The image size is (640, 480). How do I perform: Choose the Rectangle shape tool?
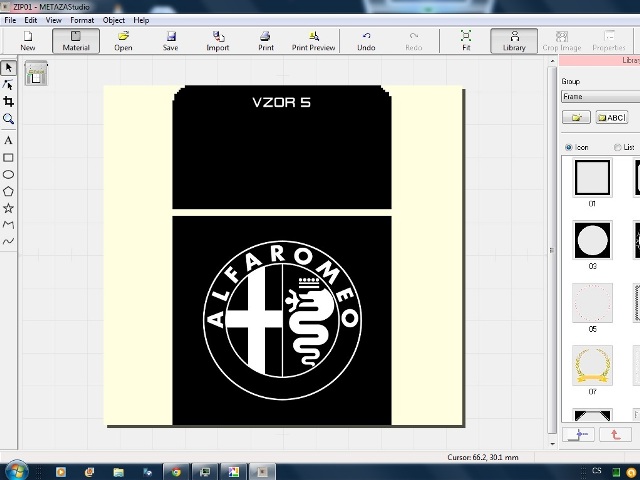pyautogui.click(x=8, y=158)
